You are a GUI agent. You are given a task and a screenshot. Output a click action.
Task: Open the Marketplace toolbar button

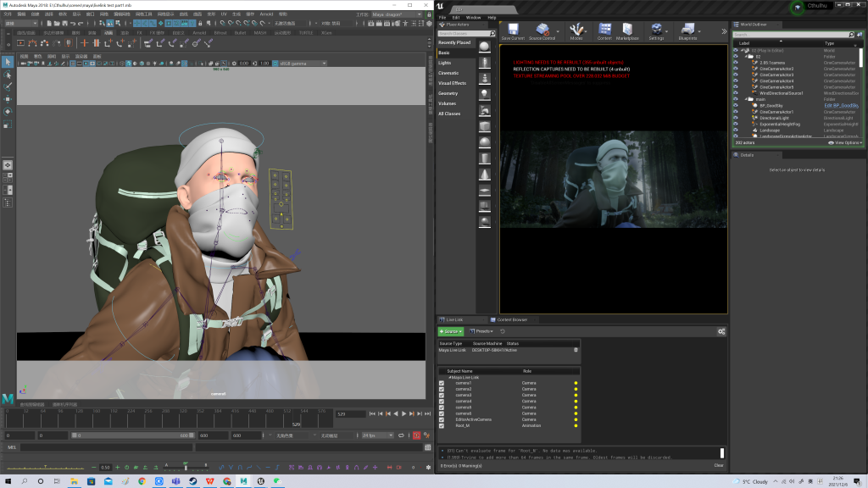(627, 31)
